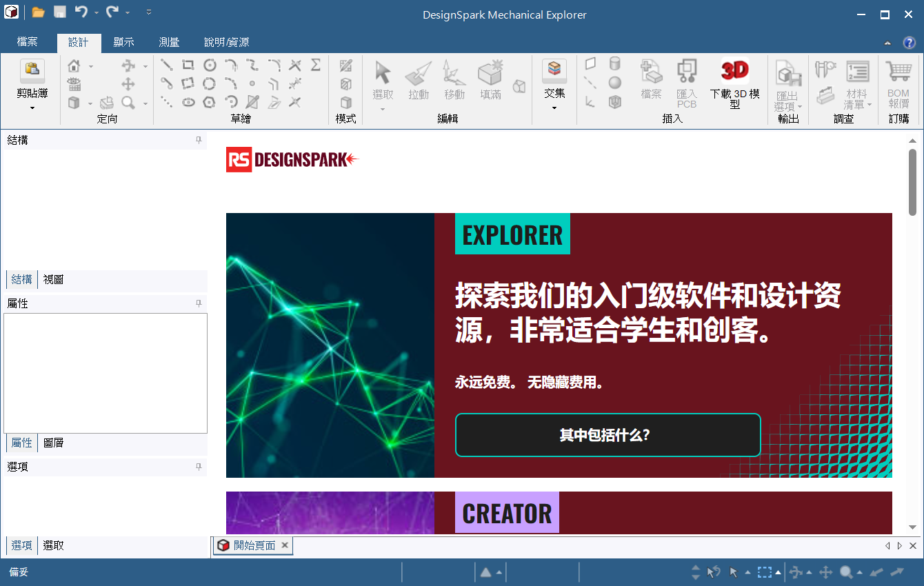The image size is (924, 586).
Task: Click the start page scroll down arrow
Action: 912,527
